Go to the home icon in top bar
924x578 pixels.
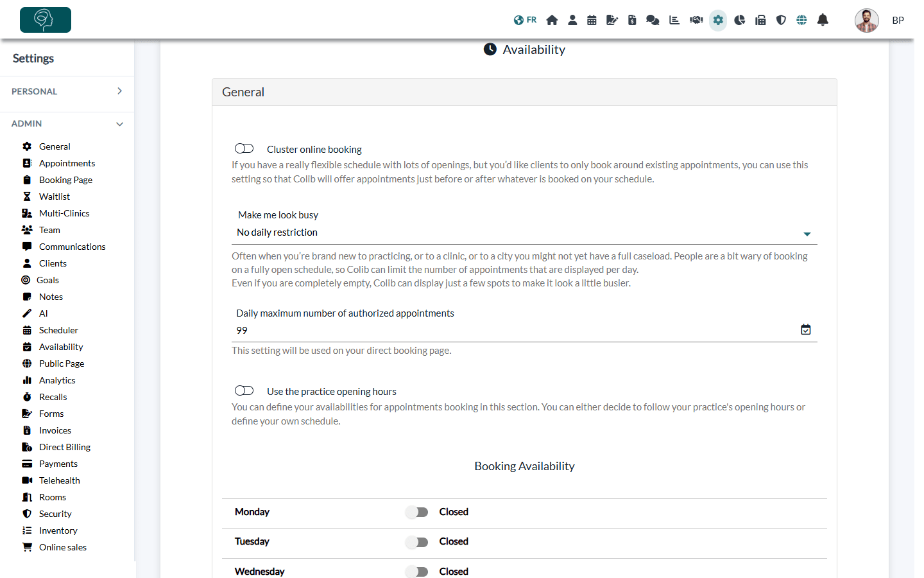pos(552,20)
